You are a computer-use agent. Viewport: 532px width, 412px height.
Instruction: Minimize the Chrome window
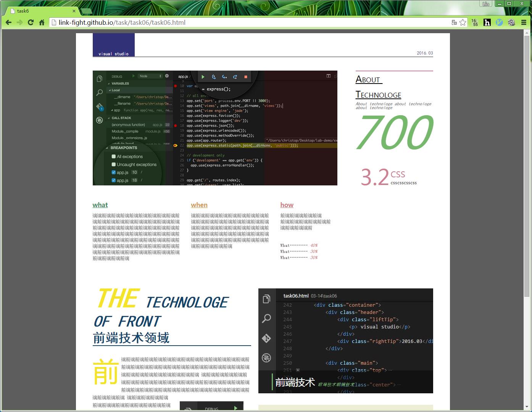[500, 3]
